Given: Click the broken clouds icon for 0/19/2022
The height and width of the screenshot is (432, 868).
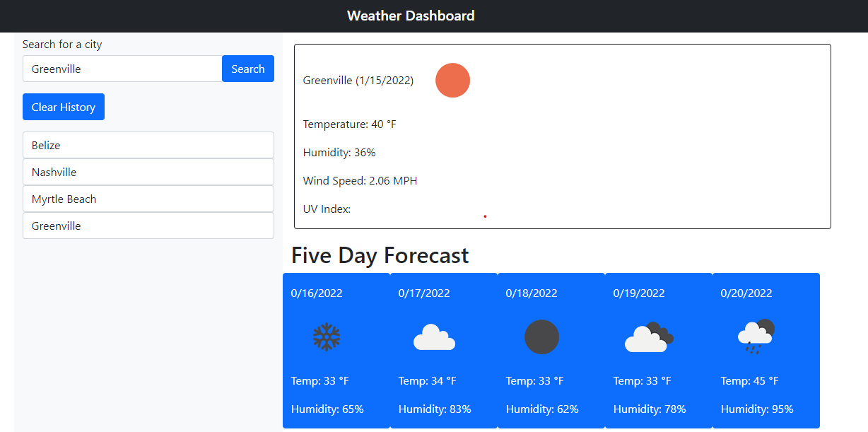Looking at the screenshot, I should point(649,337).
